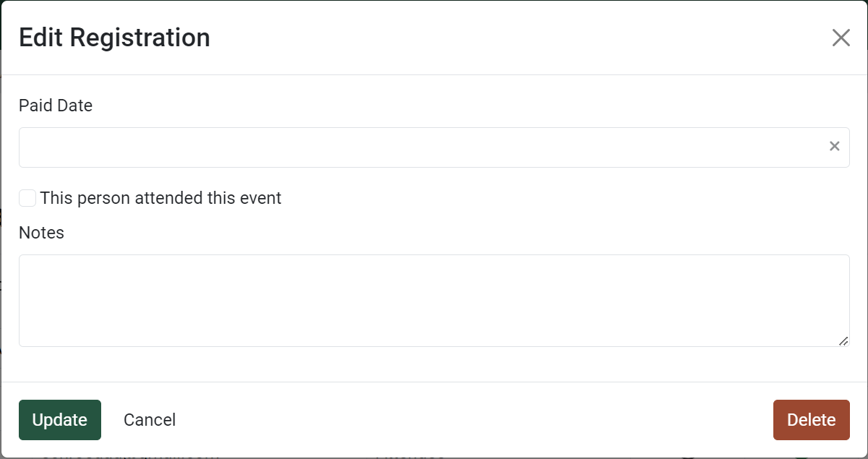Click the 'Paid Date' label
Viewport: 868px width, 459px height.
(55, 106)
